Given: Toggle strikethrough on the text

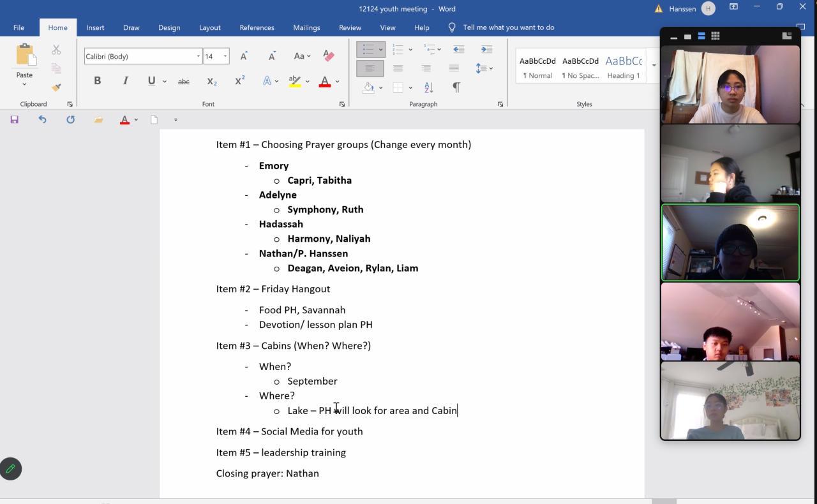Looking at the screenshot, I should (184, 81).
